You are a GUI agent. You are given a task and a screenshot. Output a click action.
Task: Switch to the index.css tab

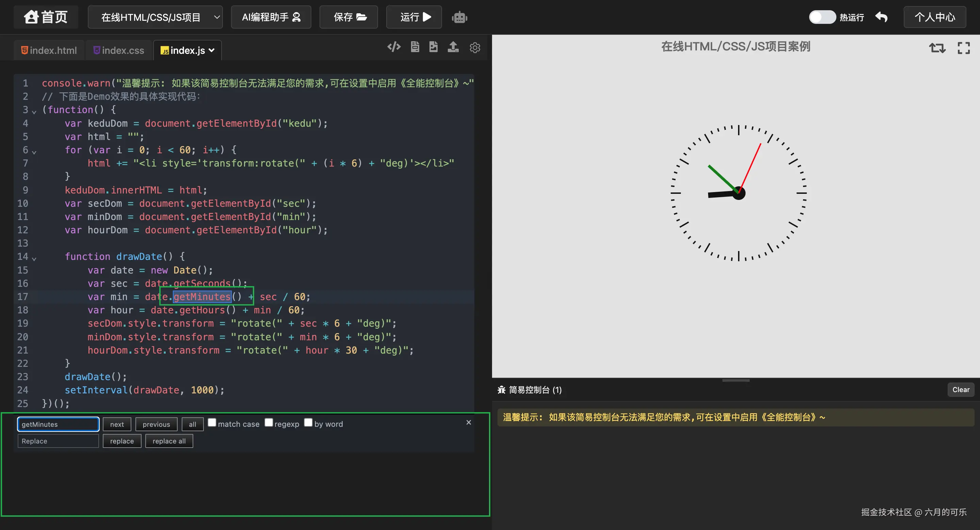pos(118,50)
